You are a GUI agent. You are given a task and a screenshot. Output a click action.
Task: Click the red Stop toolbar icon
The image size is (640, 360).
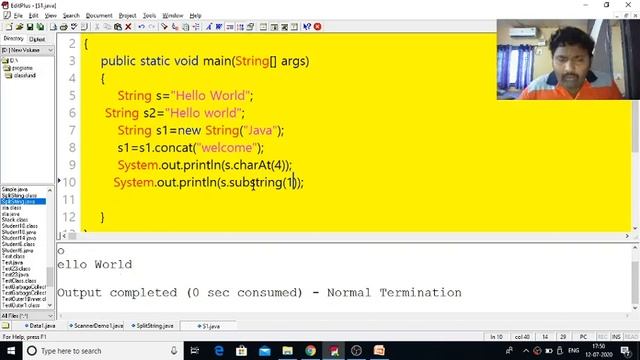pyautogui.click(x=318, y=27)
